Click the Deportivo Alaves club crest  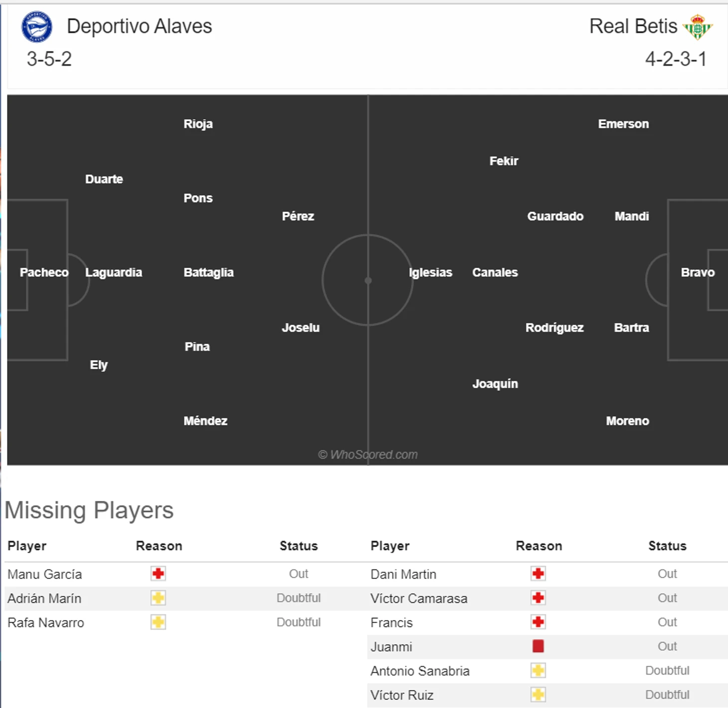(x=36, y=26)
